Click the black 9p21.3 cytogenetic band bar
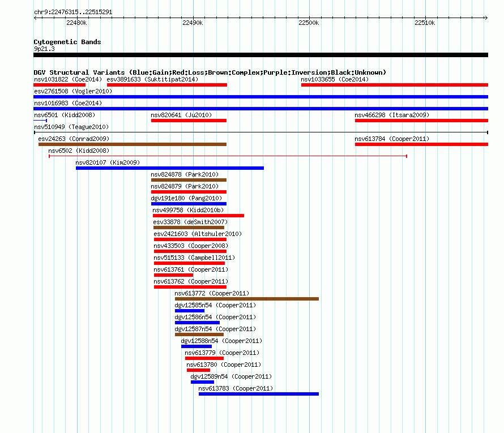The width and height of the screenshot is (504, 433). tap(260, 55)
